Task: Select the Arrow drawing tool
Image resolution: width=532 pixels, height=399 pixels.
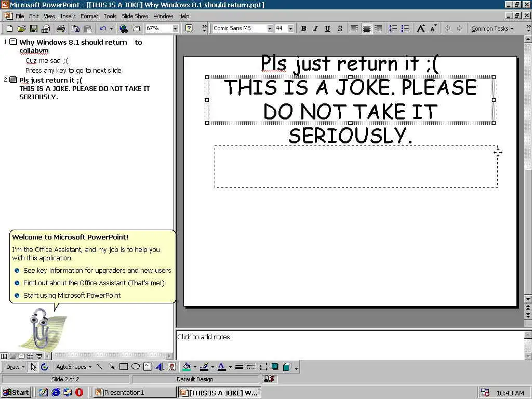Action: point(111,367)
